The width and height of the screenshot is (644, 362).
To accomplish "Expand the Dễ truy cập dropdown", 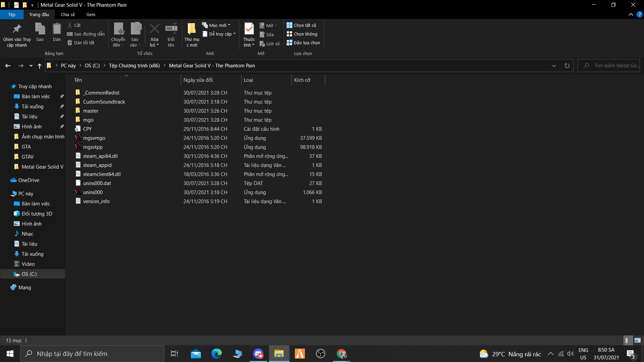I will 234,34.
